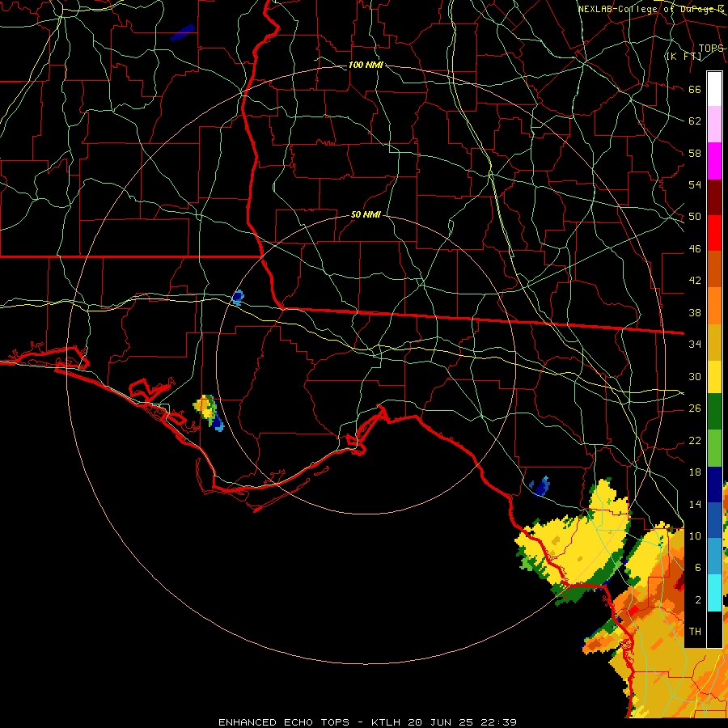Select the legend value 42
The image size is (728, 728).
[695, 281]
